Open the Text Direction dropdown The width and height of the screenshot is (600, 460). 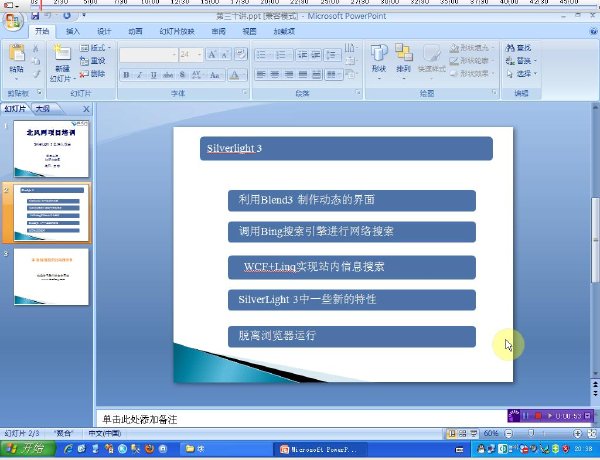click(350, 48)
